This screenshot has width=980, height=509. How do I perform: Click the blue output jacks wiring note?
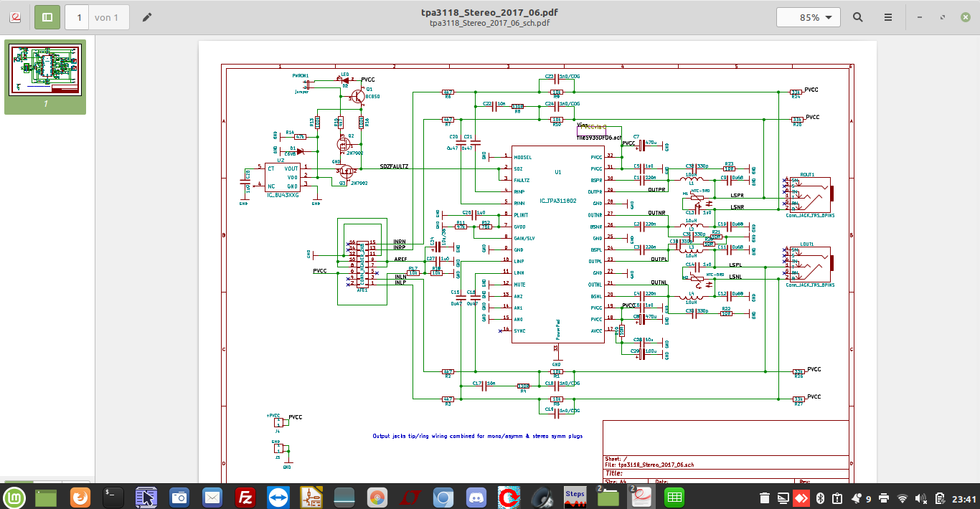478,436
